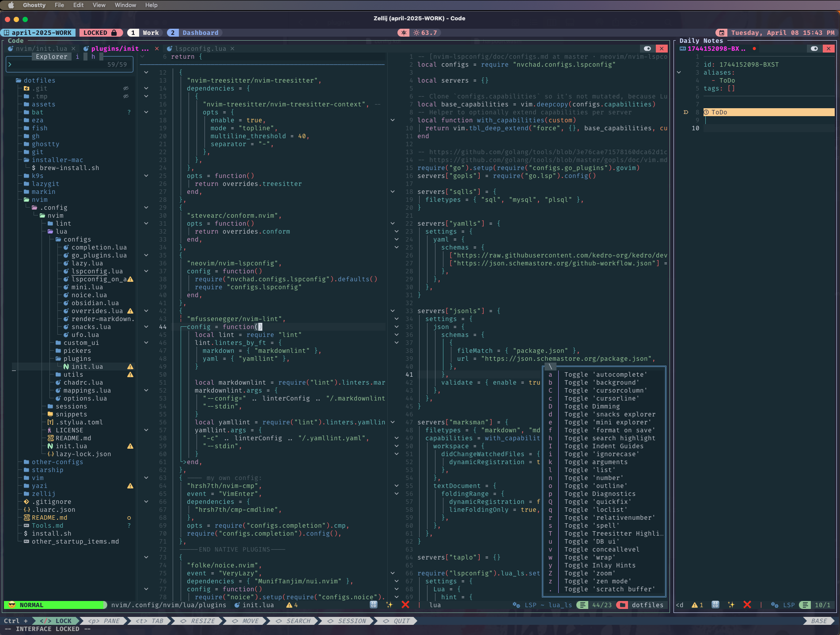Click the calendar icon beside Tuesday, April 08
Image resolution: width=840 pixels, height=635 pixels.
(722, 33)
